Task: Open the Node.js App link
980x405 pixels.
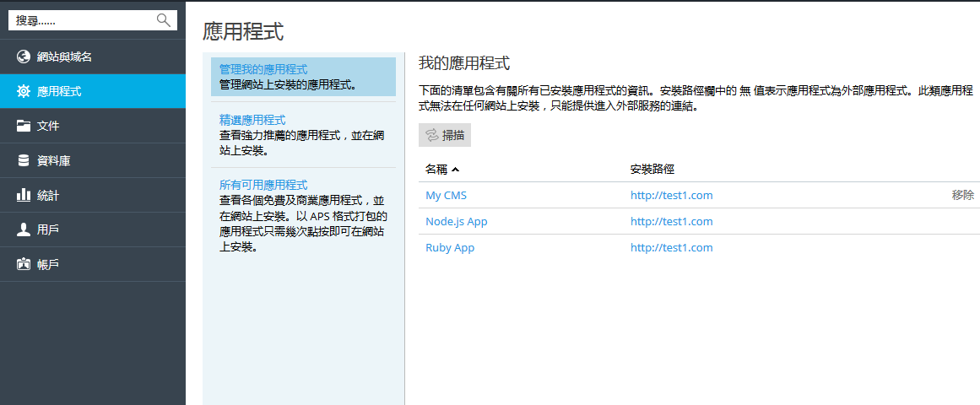Action: click(x=456, y=221)
